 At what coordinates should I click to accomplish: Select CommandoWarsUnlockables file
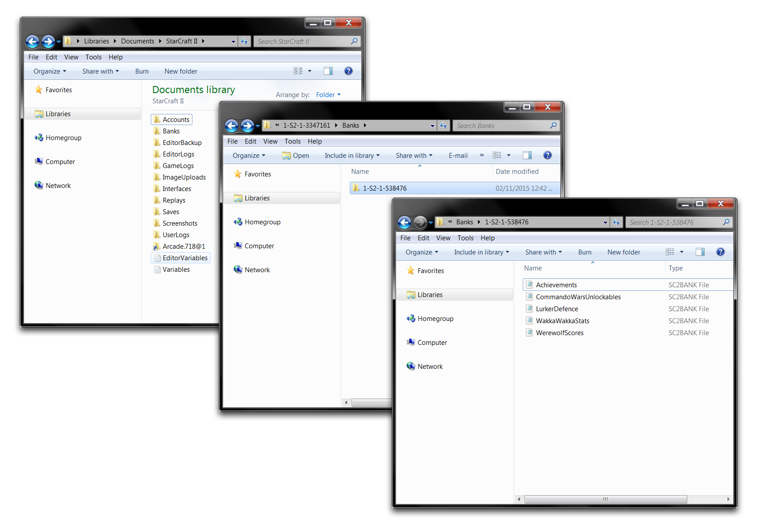[x=628, y=297]
